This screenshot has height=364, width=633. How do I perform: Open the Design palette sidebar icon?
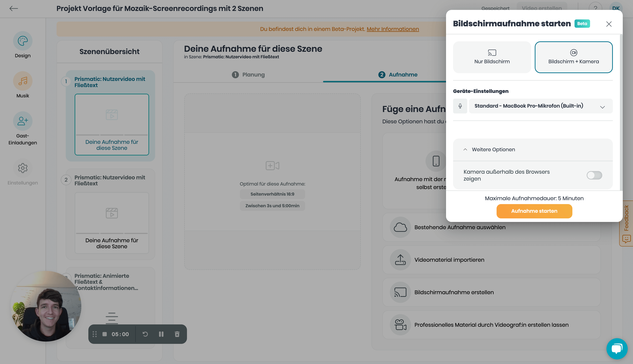point(23,41)
